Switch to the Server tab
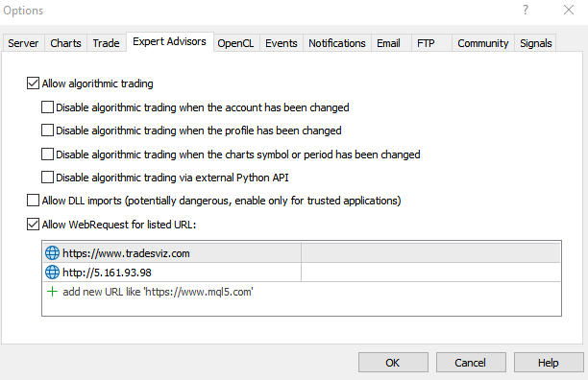 (x=23, y=43)
